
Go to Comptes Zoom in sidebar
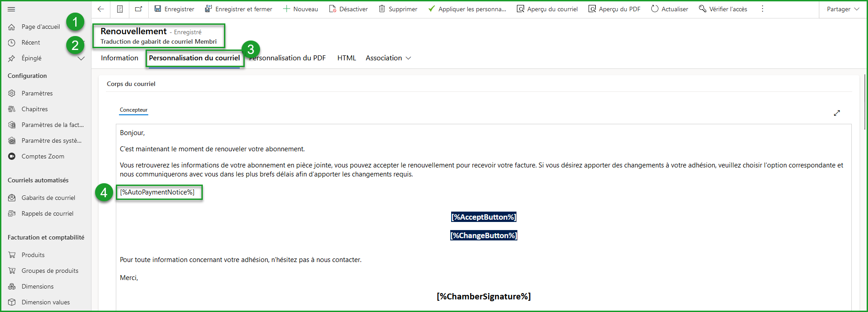tap(43, 156)
